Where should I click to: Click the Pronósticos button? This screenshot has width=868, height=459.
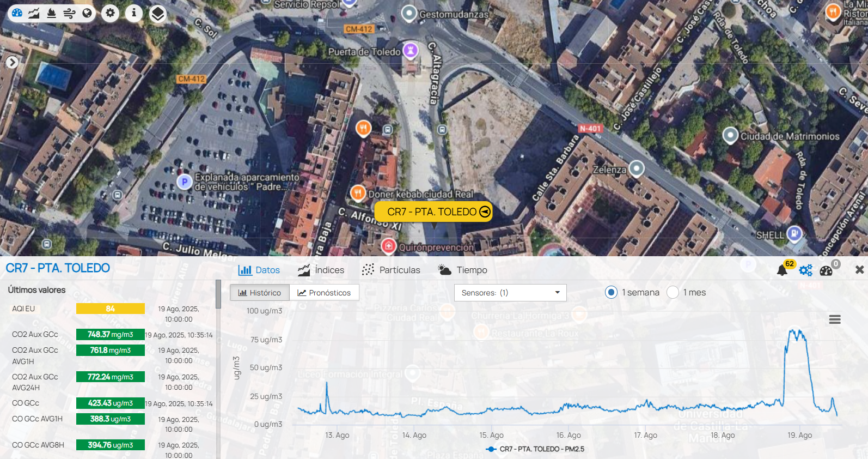[324, 293]
